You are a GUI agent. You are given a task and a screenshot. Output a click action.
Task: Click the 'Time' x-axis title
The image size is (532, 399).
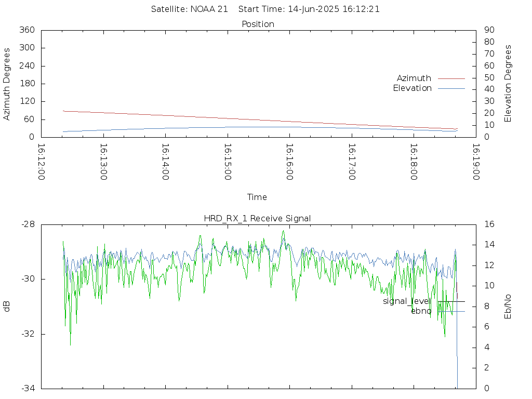257,197
